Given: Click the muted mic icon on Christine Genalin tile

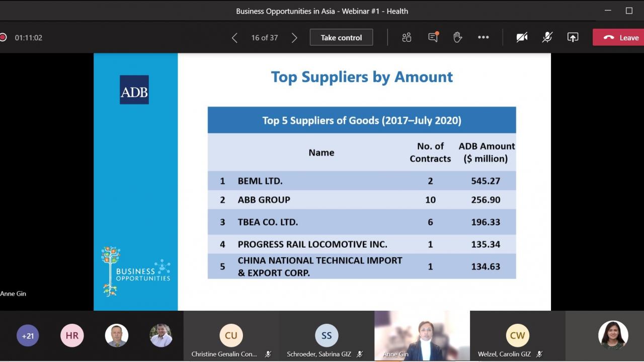Looking at the screenshot, I should (x=268, y=354).
